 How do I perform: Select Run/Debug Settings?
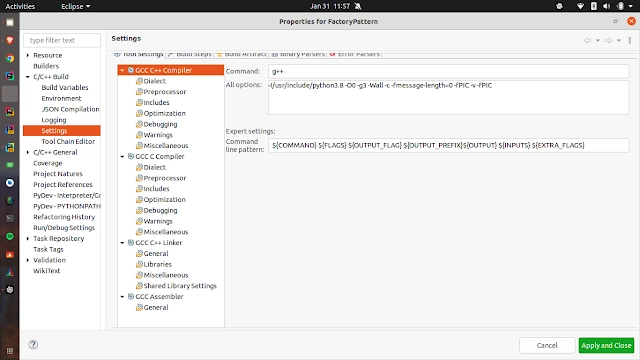point(64,228)
